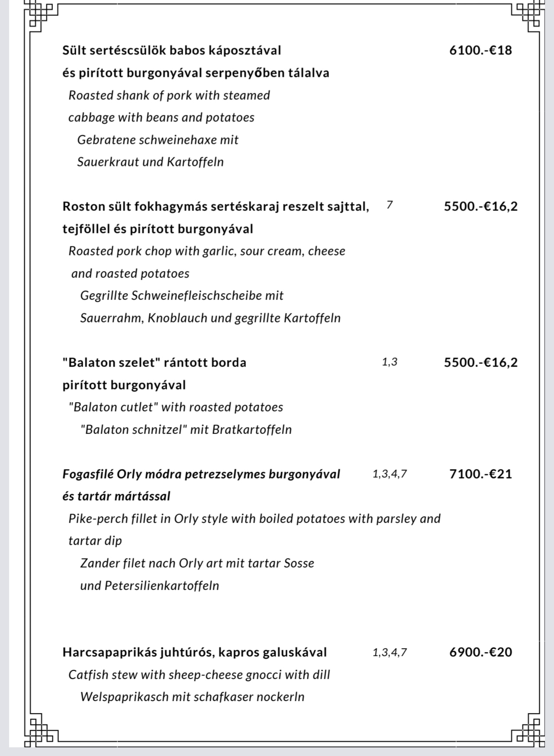This screenshot has width=554, height=756.
Task: Click the Welspaprikasch German description line
Action: click(x=192, y=697)
